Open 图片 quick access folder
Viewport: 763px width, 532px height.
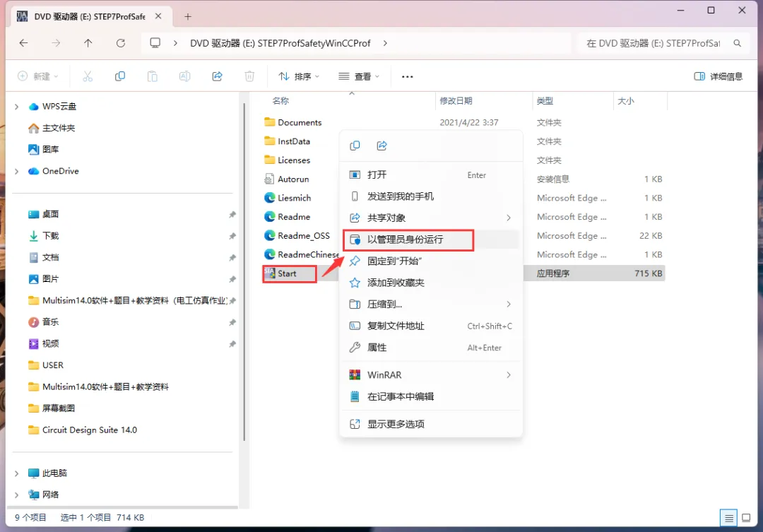(x=43, y=279)
